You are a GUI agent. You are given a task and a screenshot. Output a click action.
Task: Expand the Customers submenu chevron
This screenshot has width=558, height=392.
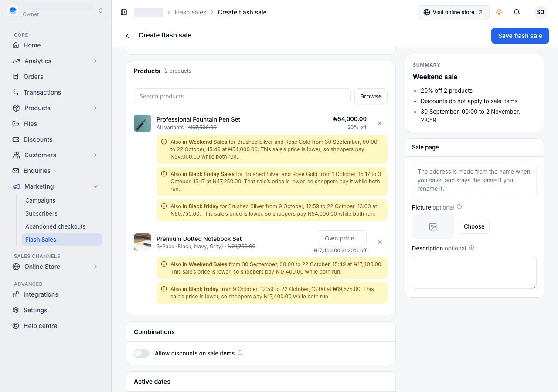[x=95, y=155]
